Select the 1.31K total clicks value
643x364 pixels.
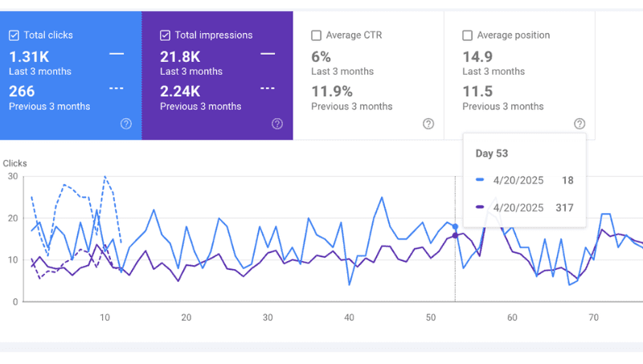pyautogui.click(x=29, y=56)
